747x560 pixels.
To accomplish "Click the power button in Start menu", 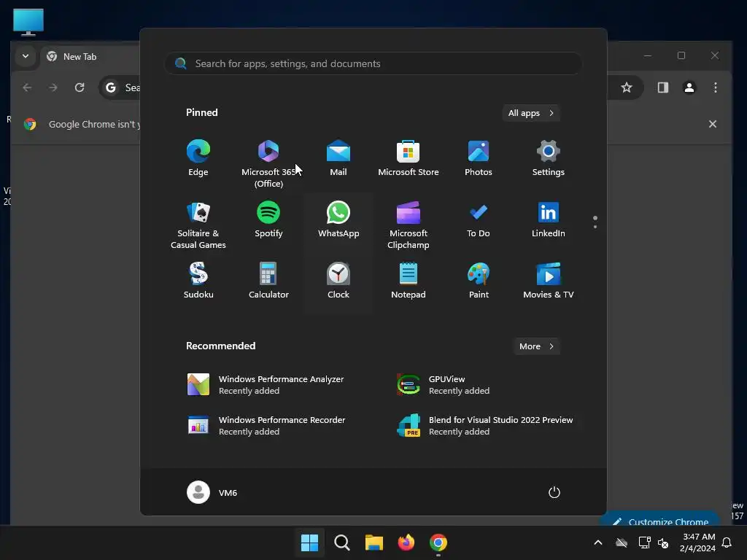I will (x=554, y=492).
